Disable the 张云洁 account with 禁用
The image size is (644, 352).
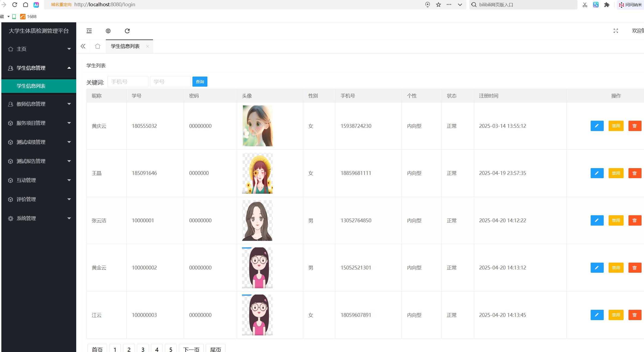[616, 220]
